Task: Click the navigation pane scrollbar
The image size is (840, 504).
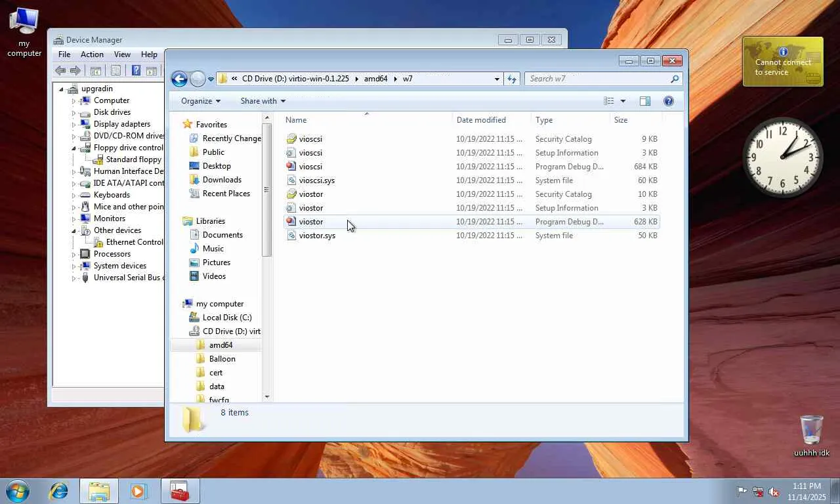Action: point(266,190)
